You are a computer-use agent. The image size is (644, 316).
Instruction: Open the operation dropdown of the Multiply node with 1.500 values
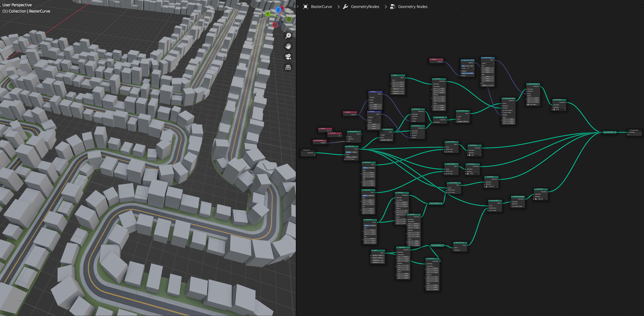[x=375, y=98]
